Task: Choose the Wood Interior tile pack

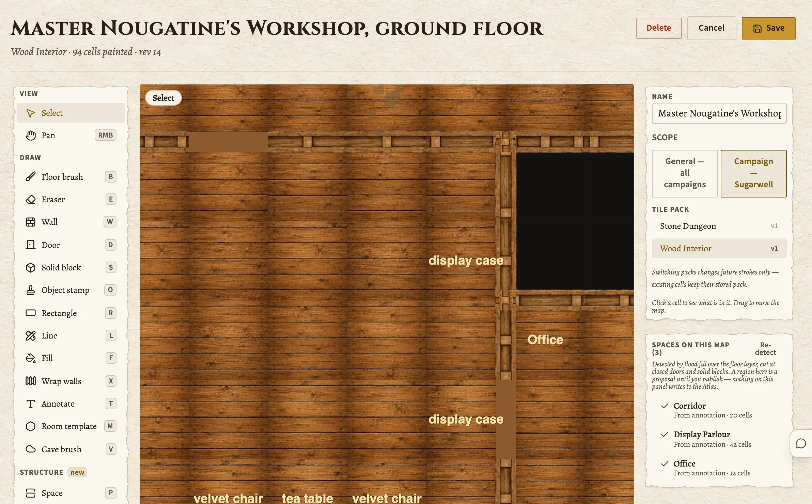Action: click(x=719, y=248)
